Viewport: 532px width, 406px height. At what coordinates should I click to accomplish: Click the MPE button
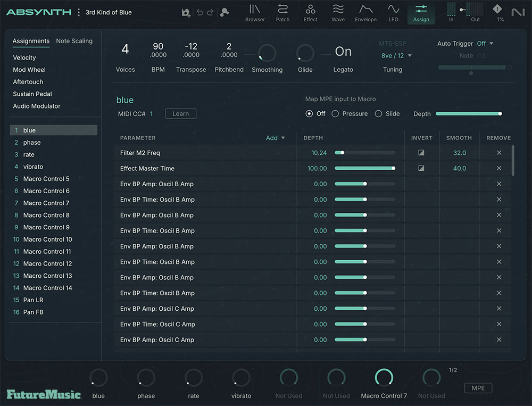point(478,388)
